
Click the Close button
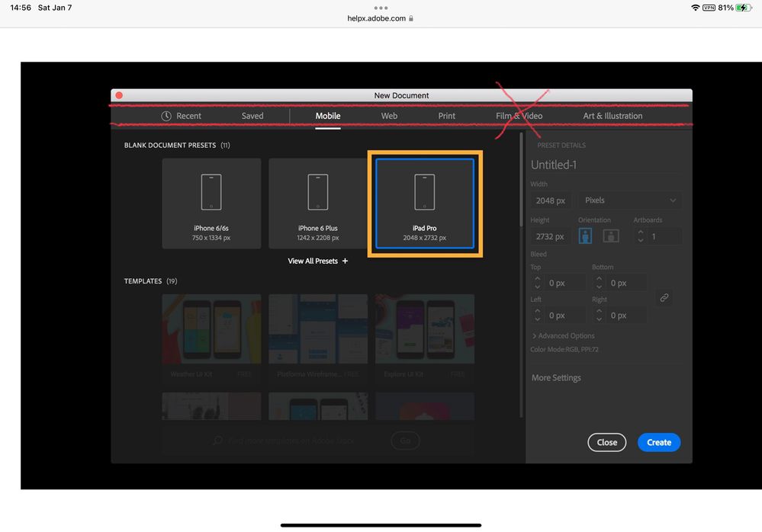click(x=607, y=442)
